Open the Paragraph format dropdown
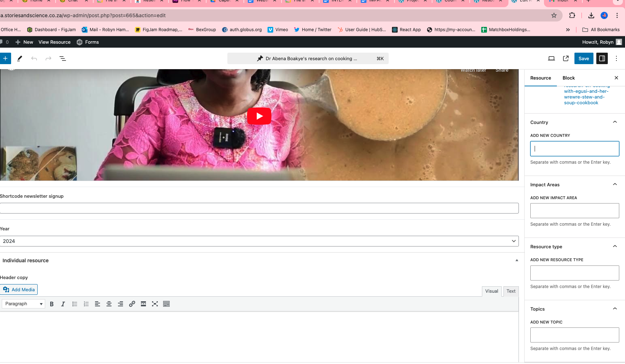 tap(23, 304)
